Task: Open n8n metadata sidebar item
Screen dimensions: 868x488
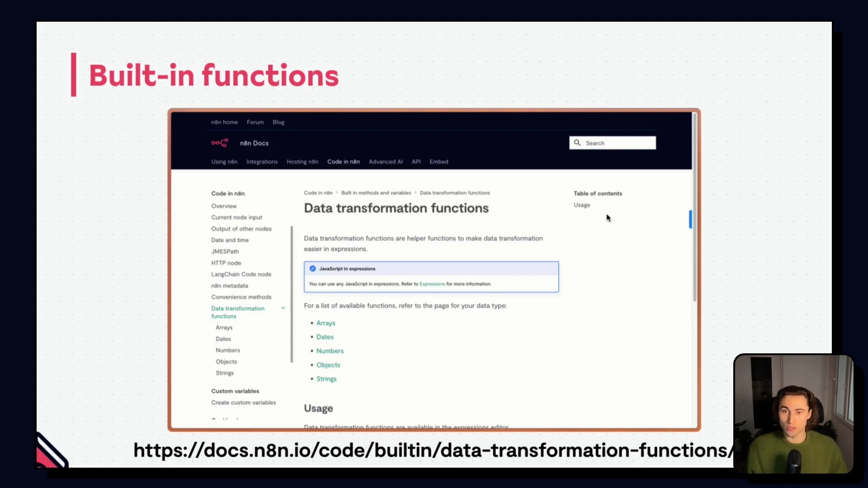Action: [230, 286]
